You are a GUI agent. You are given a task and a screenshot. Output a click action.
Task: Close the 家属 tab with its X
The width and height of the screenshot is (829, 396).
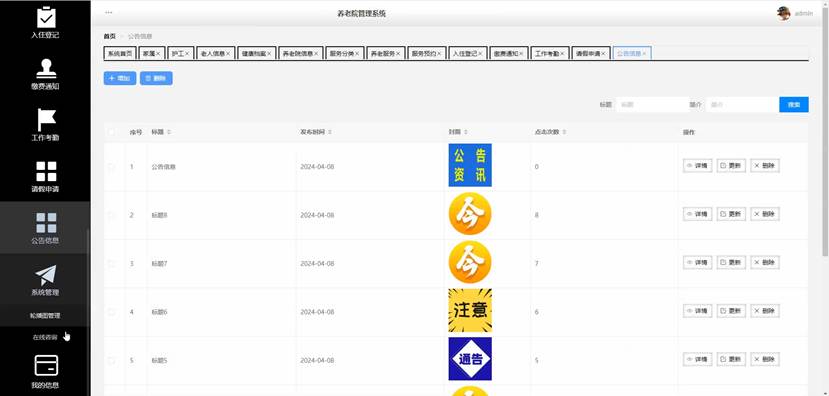158,54
